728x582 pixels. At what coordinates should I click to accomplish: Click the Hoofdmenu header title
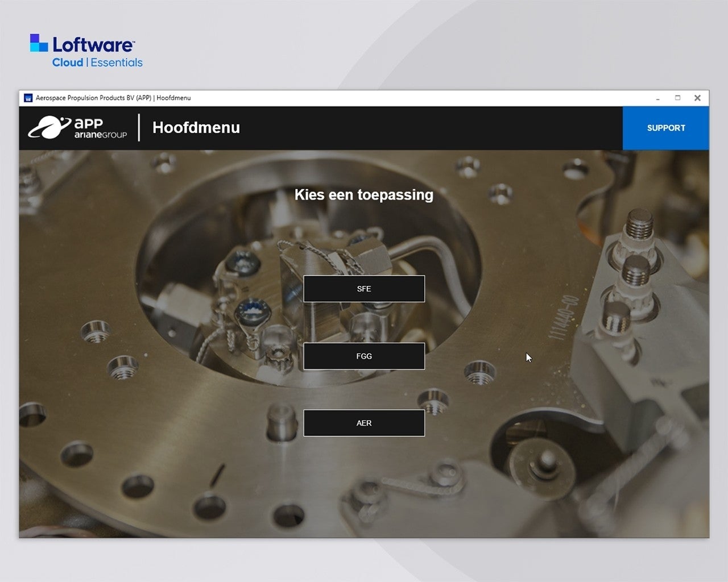196,128
